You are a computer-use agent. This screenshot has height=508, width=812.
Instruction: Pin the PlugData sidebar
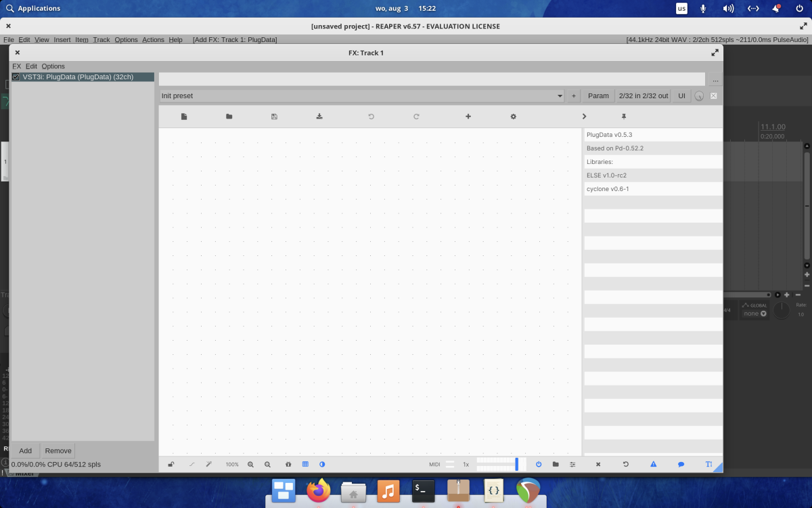pyautogui.click(x=624, y=117)
